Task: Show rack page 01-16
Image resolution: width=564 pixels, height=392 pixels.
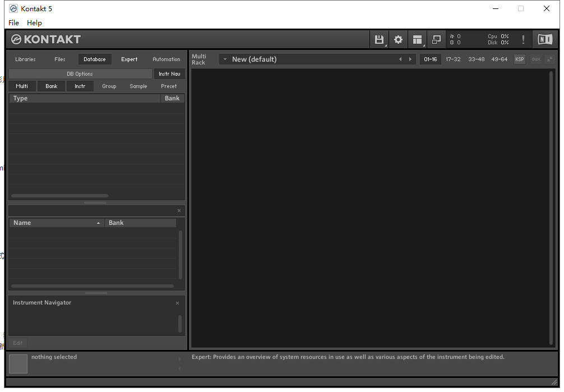Action: (x=430, y=59)
